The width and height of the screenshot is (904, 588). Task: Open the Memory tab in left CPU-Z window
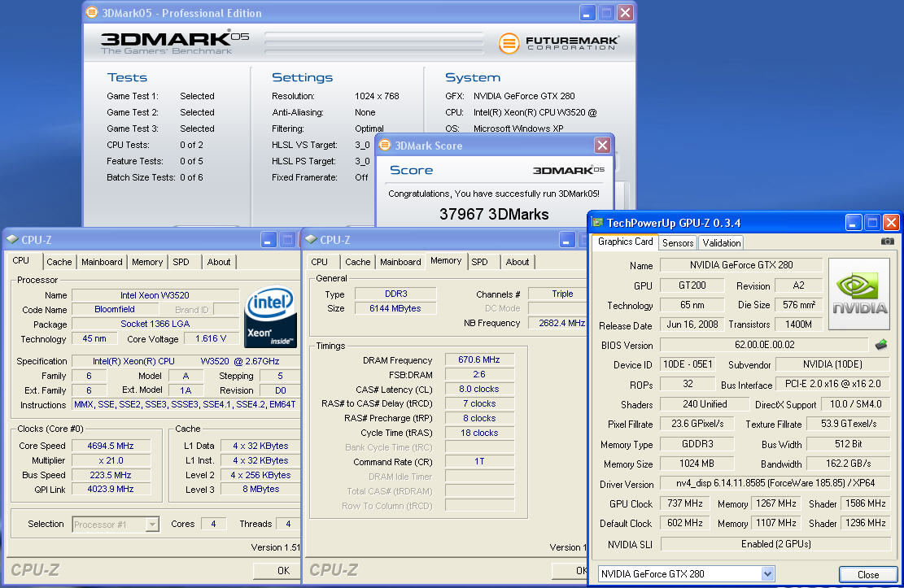pos(147,262)
